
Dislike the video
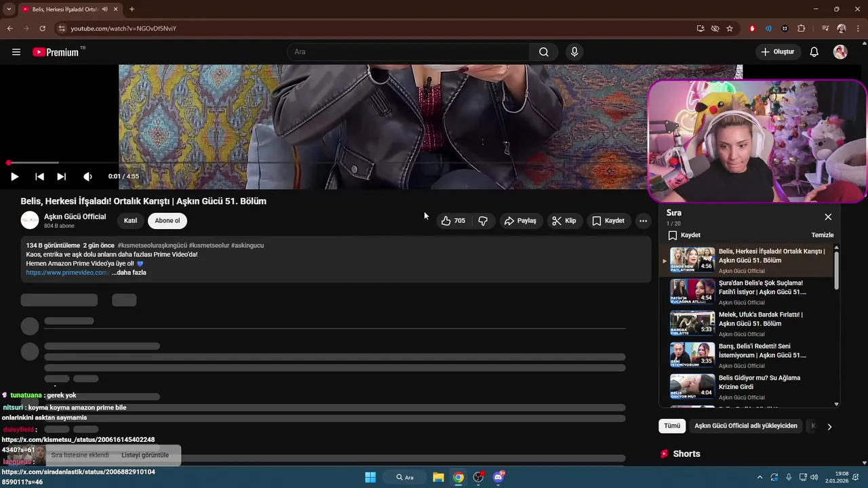point(483,221)
